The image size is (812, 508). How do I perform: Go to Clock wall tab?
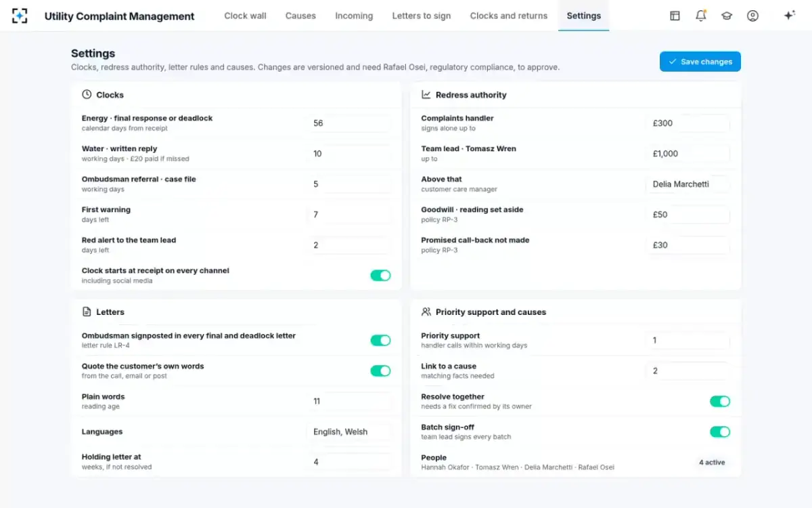(x=245, y=16)
